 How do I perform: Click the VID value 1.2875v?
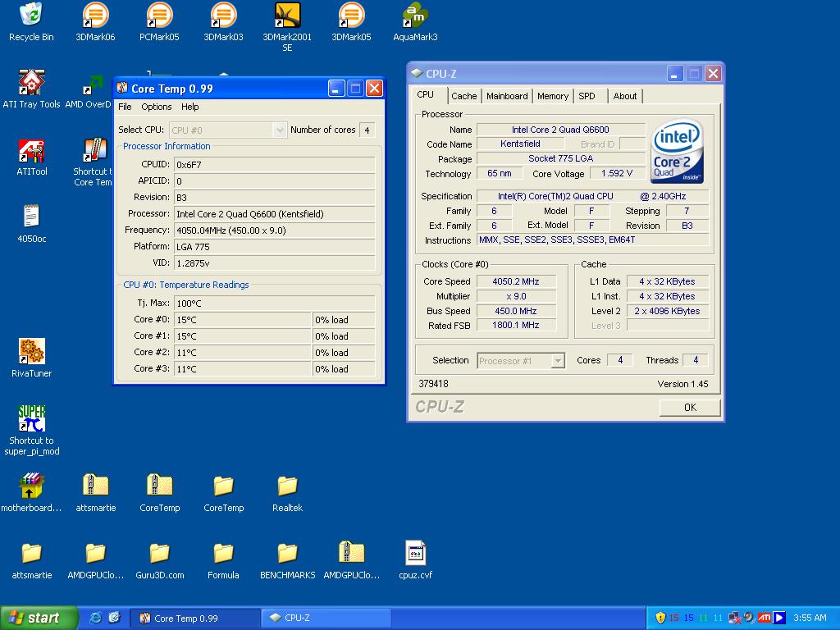(x=274, y=263)
